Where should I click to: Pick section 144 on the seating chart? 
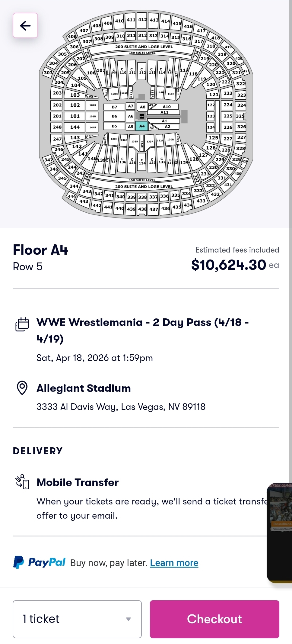click(75, 127)
